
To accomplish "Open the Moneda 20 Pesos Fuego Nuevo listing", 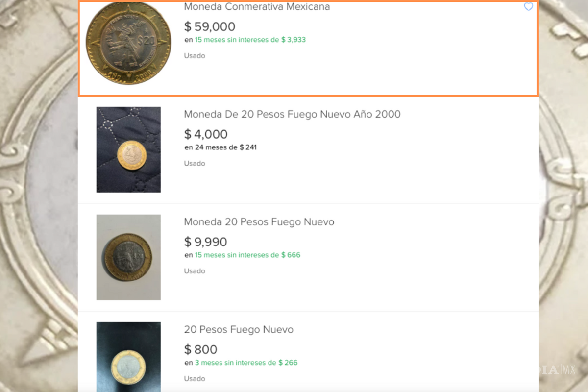I will (259, 222).
